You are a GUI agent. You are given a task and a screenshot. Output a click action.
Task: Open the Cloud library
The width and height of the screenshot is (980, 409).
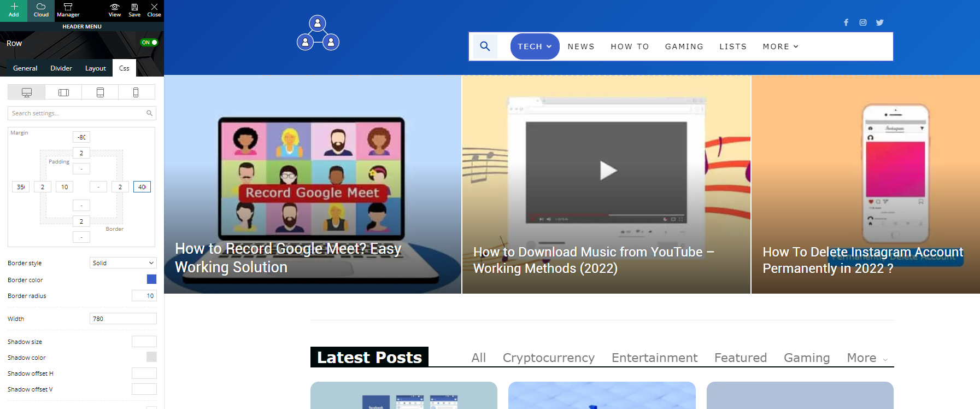(41, 10)
